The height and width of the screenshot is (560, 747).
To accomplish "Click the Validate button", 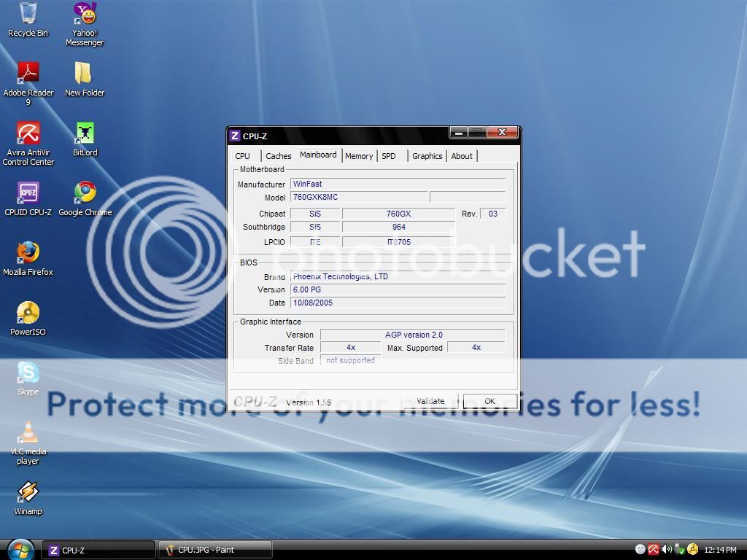I will click(x=430, y=401).
